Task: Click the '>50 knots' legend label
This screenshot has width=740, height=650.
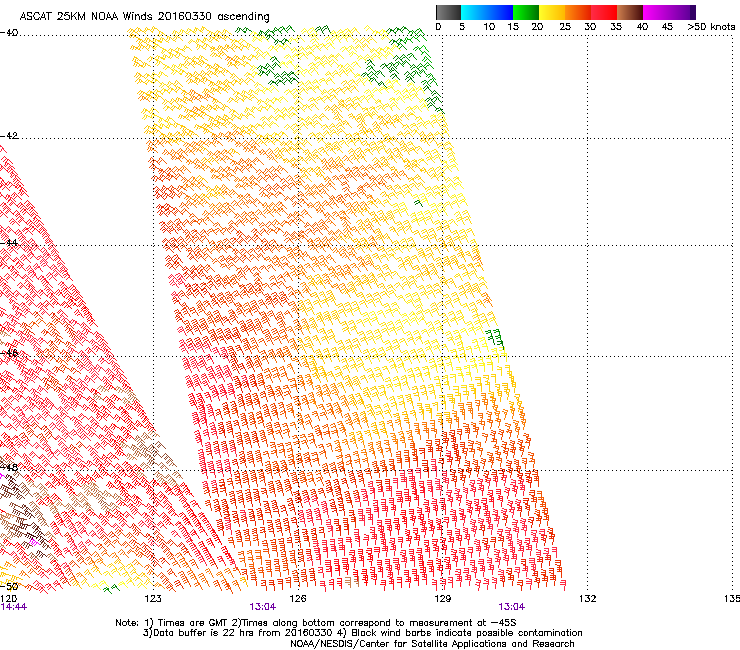Action: coord(711,26)
